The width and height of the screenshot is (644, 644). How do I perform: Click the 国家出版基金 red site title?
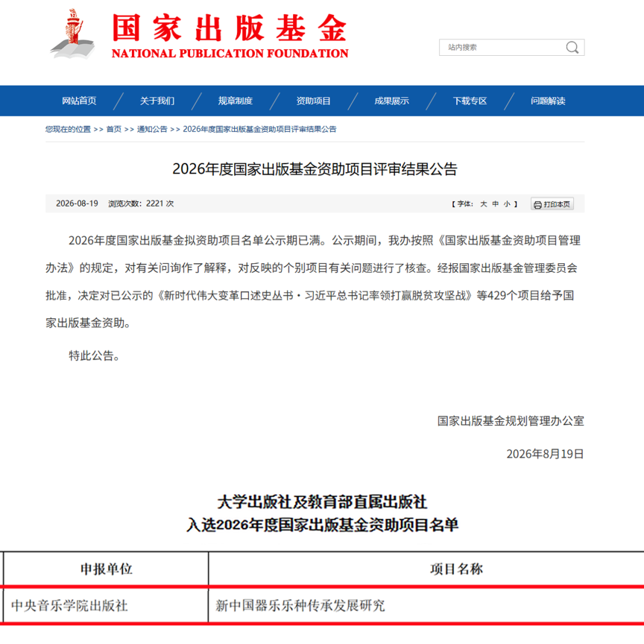tap(230, 28)
